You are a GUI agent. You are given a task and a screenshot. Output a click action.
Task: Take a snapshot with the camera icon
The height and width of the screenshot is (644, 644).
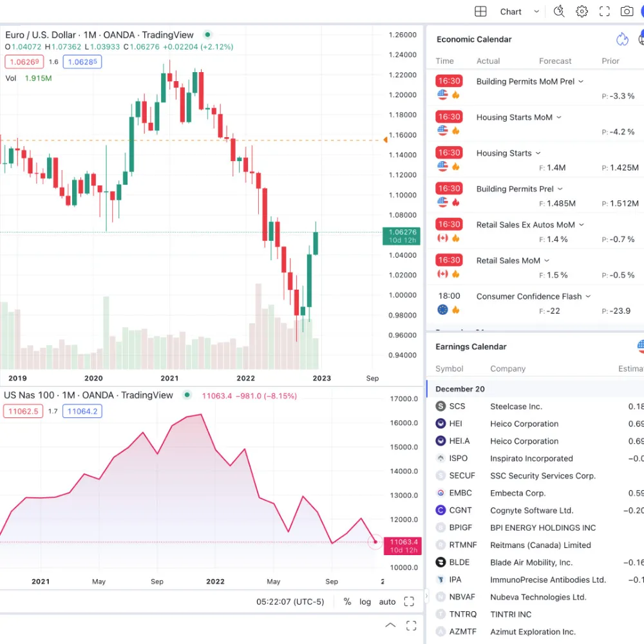coord(627,12)
